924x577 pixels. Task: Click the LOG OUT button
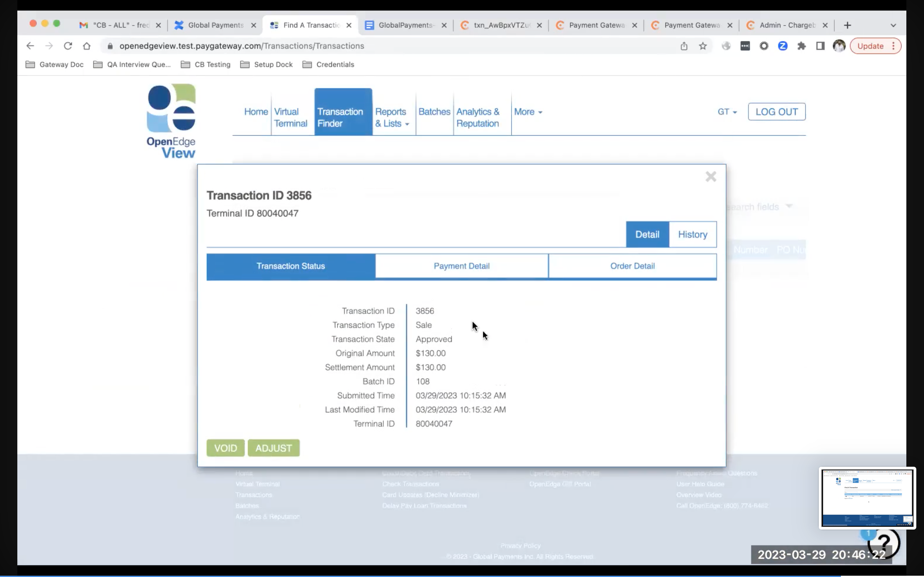(777, 112)
